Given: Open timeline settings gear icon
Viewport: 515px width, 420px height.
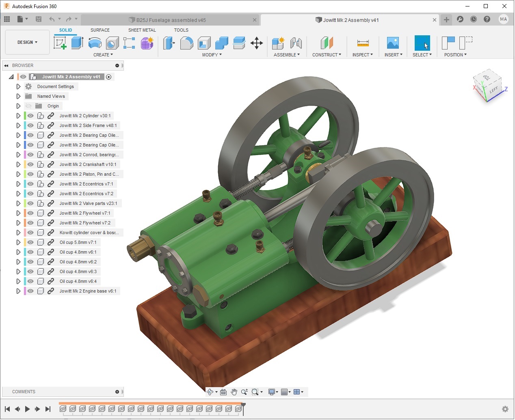Looking at the screenshot, I should click(x=505, y=409).
